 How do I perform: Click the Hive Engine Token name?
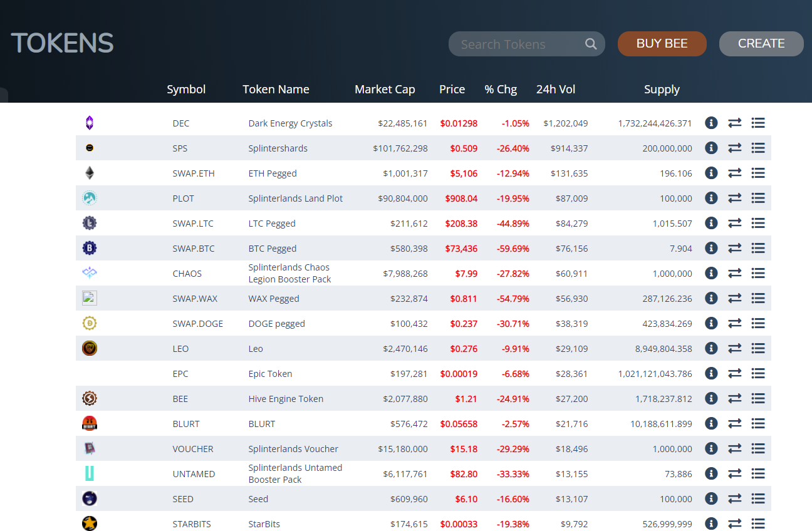pyautogui.click(x=286, y=399)
